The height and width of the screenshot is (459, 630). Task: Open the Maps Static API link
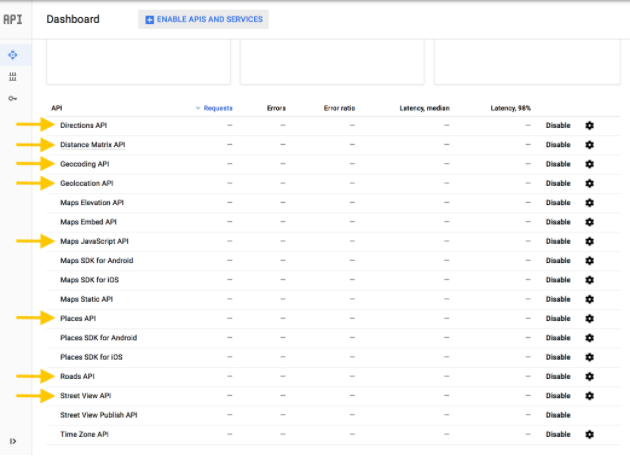[86, 299]
